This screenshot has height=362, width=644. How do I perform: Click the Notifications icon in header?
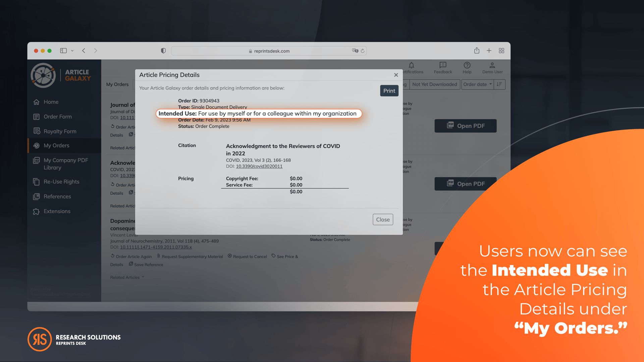click(411, 66)
